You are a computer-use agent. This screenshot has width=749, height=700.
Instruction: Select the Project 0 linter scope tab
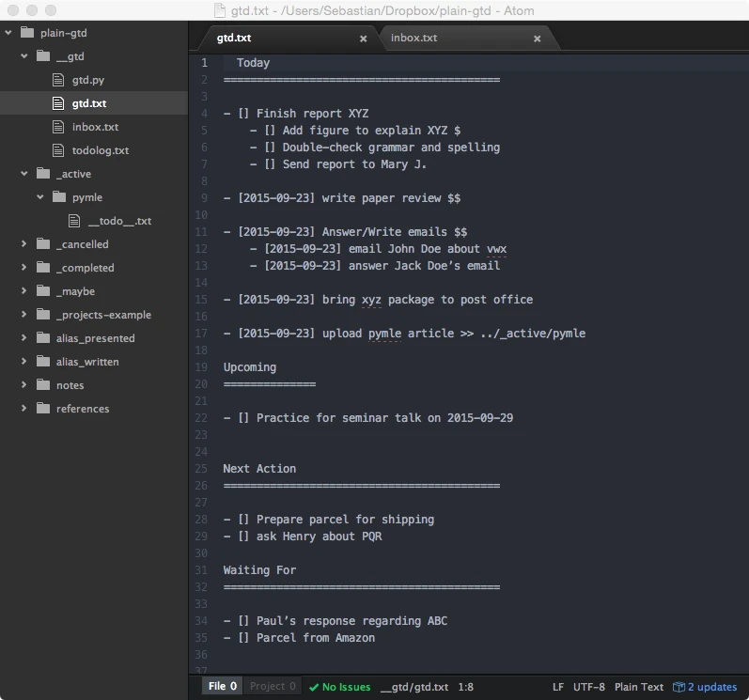click(273, 686)
